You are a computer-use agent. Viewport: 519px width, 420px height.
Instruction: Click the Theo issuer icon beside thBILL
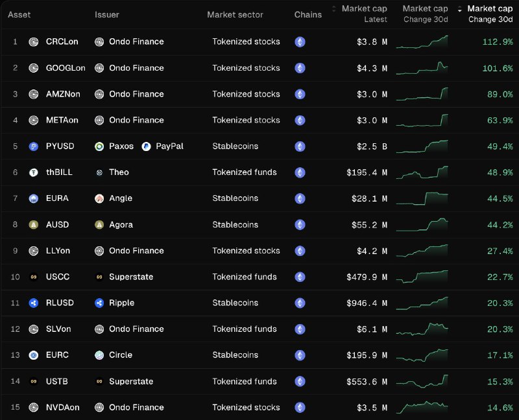[x=99, y=172]
